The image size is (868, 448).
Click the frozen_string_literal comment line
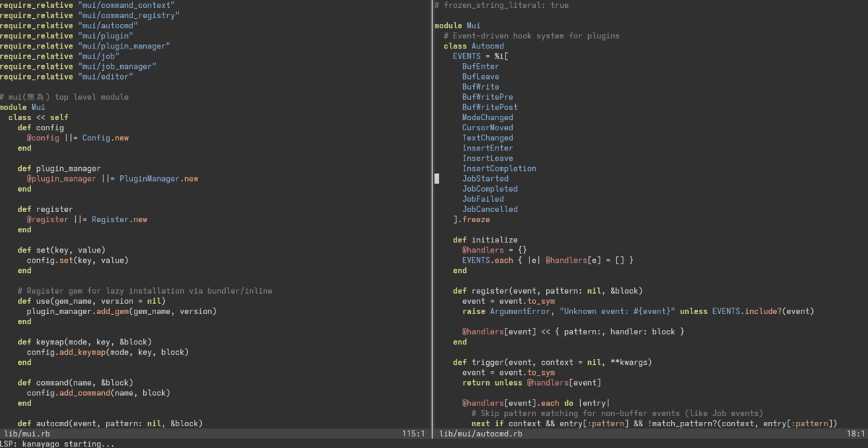tap(501, 5)
